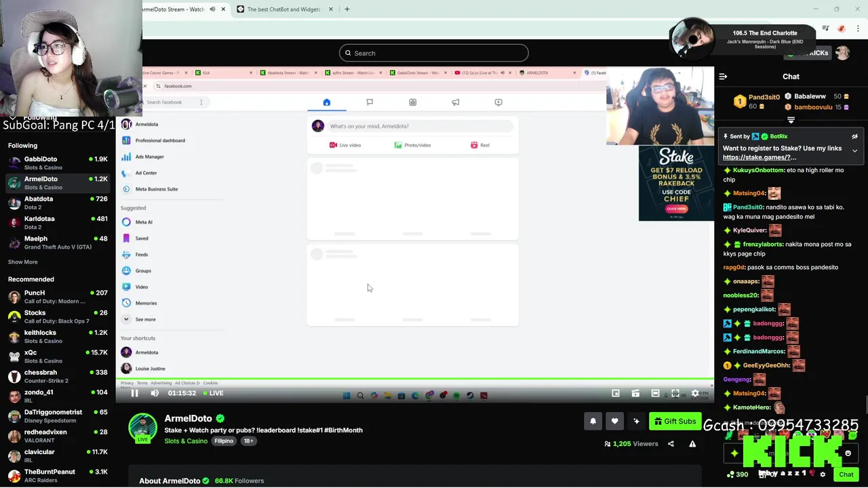Image resolution: width=868 pixels, height=488 pixels.
Task: Open recommended channel zondo_41
Action: pos(58,396)
